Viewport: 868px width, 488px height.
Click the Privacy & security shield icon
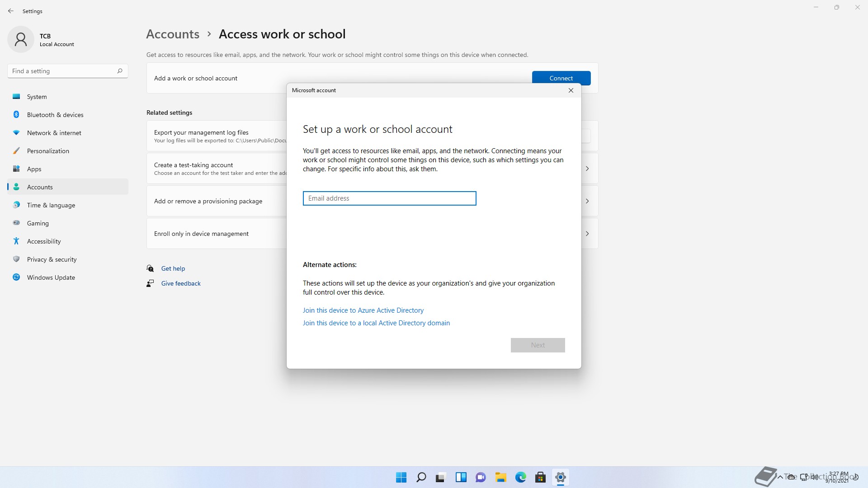[16, 259]
